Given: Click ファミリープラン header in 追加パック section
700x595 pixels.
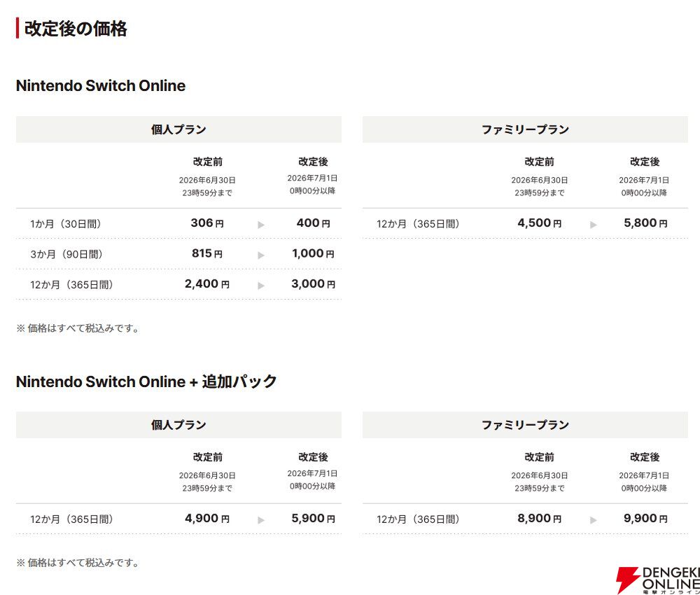Looking at the screenshot, I should click(x=525, y=425).
